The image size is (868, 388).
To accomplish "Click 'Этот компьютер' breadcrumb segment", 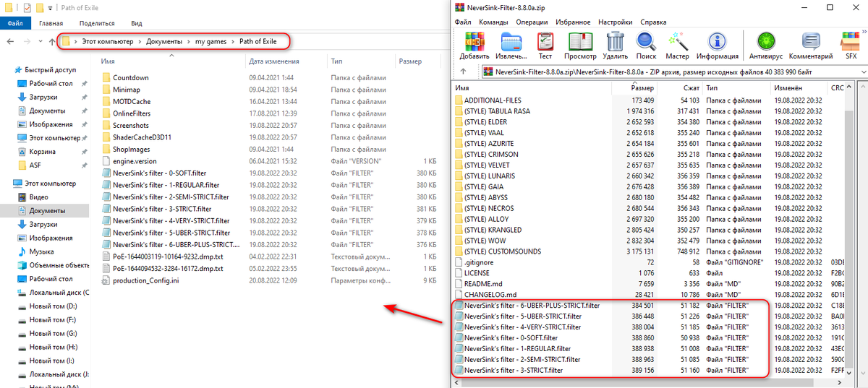I will (x=107, y=42).
